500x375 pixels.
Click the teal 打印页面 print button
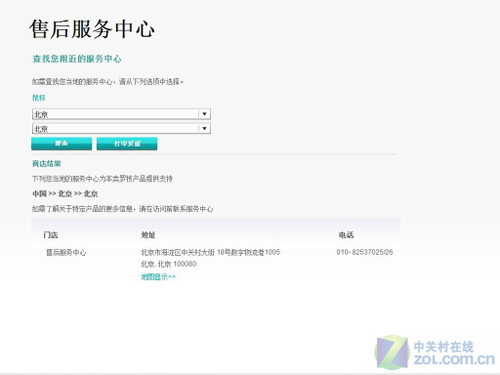[127, 144]
